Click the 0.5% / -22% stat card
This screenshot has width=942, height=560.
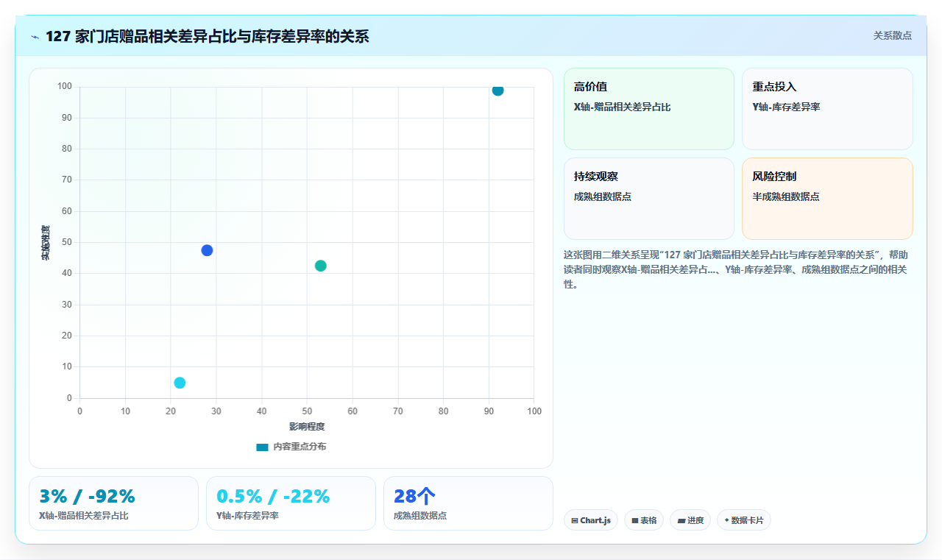291,503
